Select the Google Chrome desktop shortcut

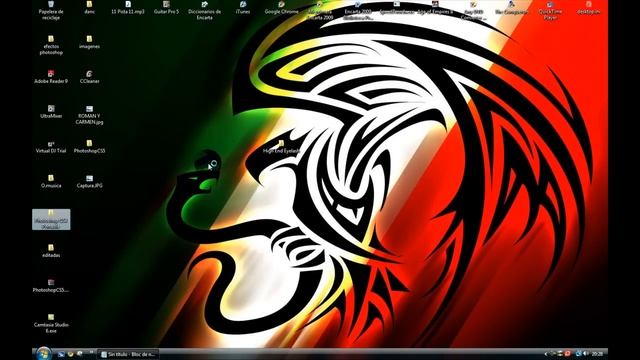(281, 8)
